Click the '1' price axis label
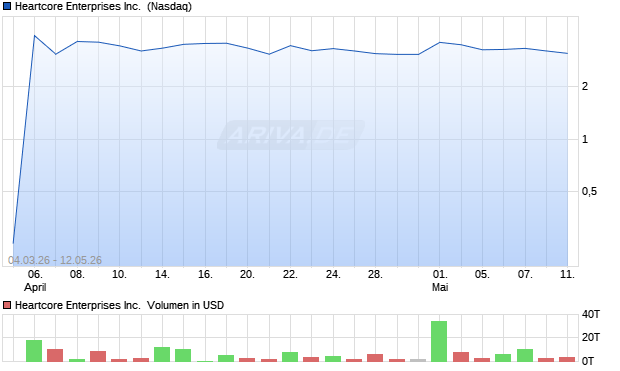This screenshot has width=620, height=371. [x=585, y=139]
